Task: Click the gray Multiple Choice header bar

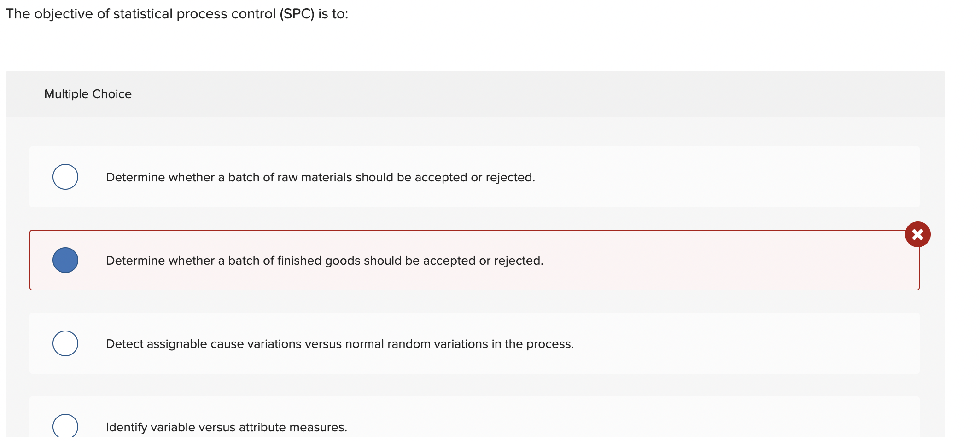Action: [x=475, y=94]
